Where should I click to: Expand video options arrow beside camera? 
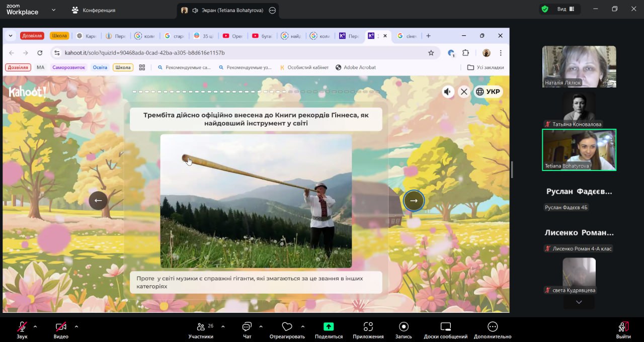pyautogui.click(x=76, y=326)
